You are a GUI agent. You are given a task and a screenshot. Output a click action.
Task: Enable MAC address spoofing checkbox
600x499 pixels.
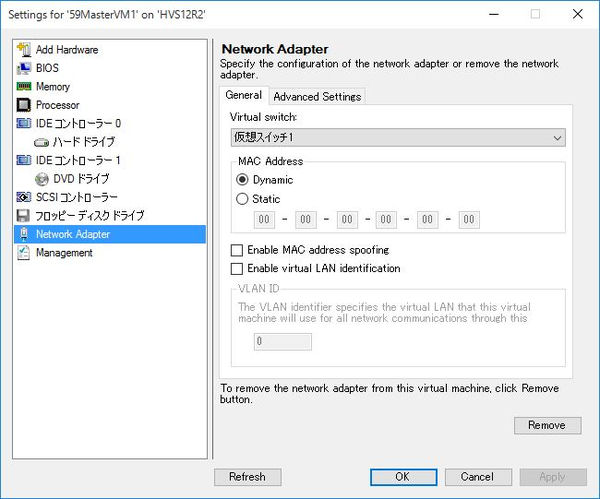click(237, 250)
